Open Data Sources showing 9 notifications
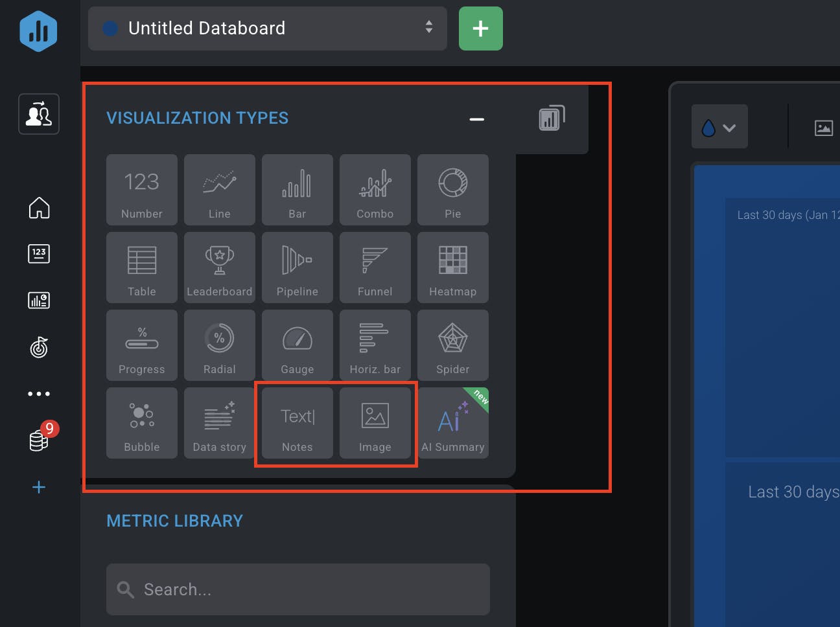Screen dimensions: 840x627 pyautogui.click(x=39, y=438)
